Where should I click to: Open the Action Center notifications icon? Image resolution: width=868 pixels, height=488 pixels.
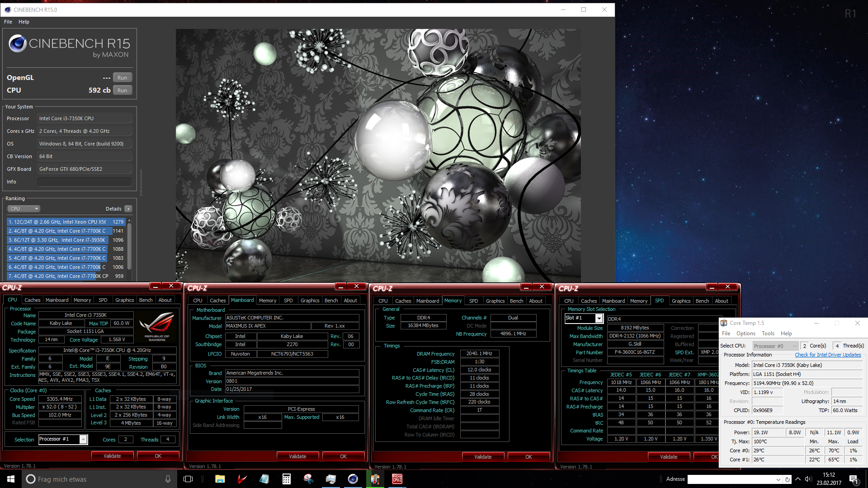click(x=854, y=479)
